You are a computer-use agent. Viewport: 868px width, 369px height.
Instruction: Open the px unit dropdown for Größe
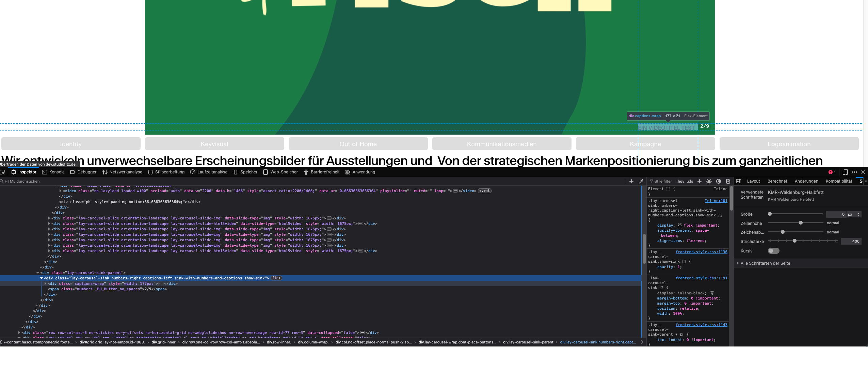(854, 214)
